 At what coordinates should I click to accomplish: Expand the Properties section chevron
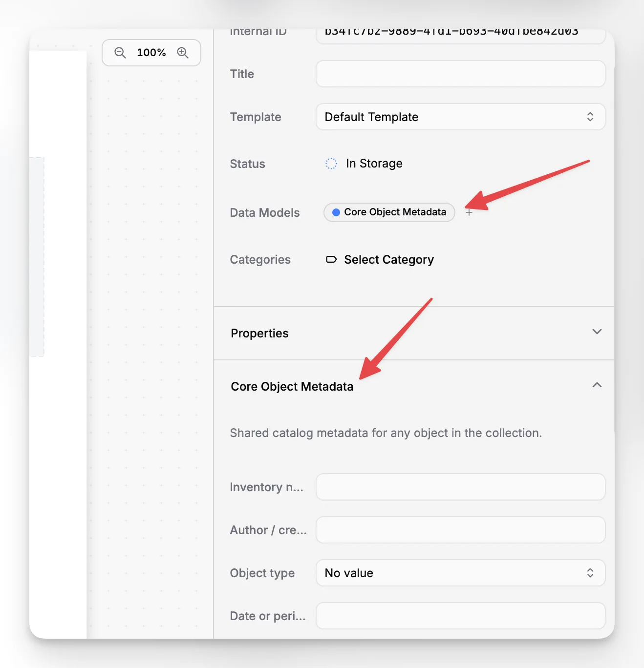coord(597,332)
